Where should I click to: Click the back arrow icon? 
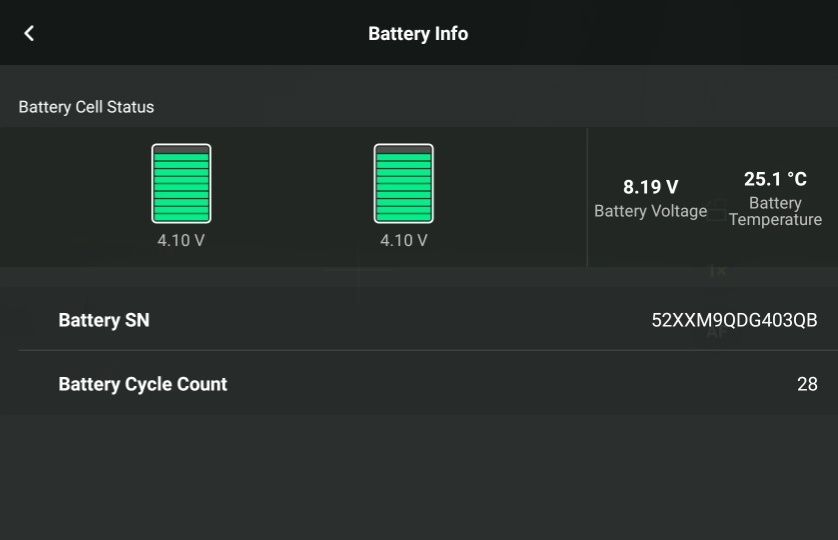(29, 33)
